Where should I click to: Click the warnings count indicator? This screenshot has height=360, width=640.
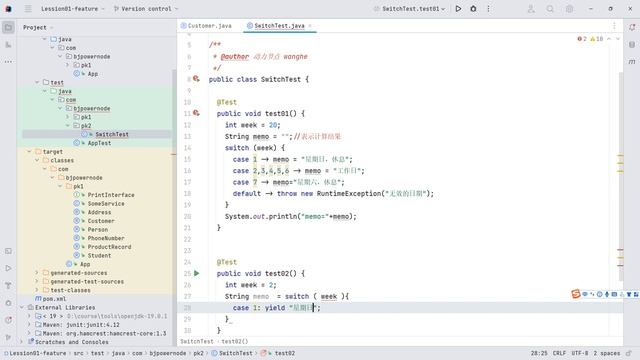coord(596,39)
